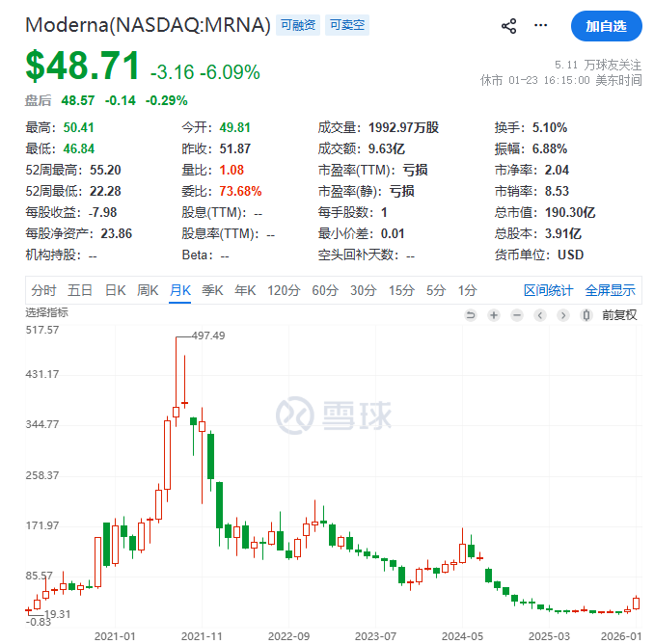Viewport: 654px width, 644px height.
Task: Switch to the 日K chart tab
Action: point(115,290)
